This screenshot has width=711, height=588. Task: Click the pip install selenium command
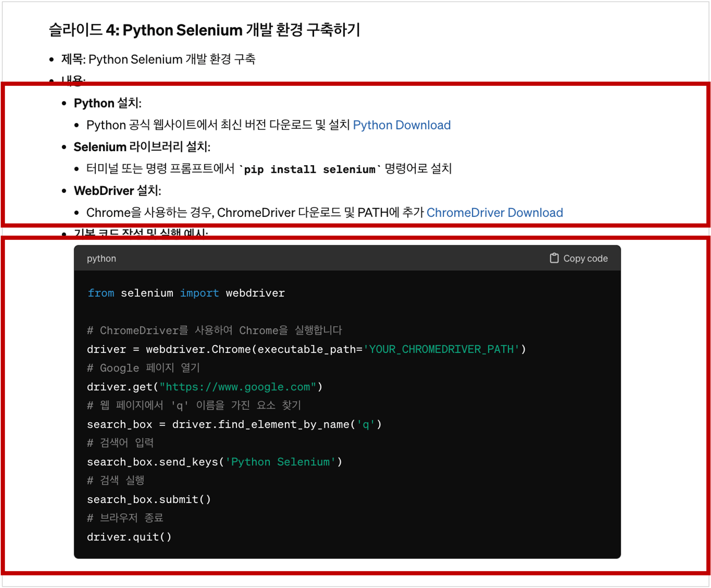coord(310,169)
